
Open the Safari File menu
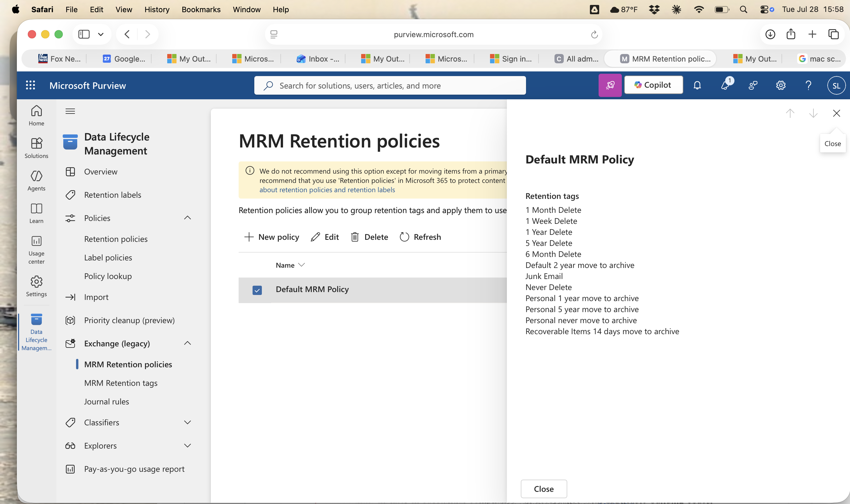pyautogui.click(x=71, y=9)
